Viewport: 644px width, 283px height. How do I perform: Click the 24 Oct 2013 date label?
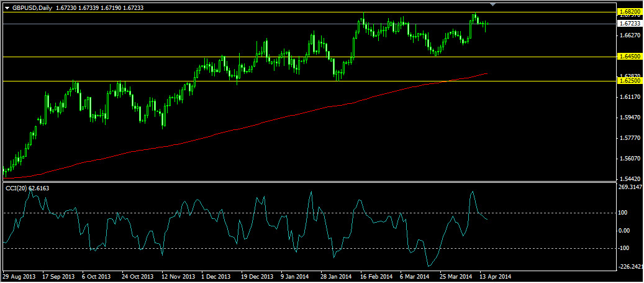tap(137, 276)
